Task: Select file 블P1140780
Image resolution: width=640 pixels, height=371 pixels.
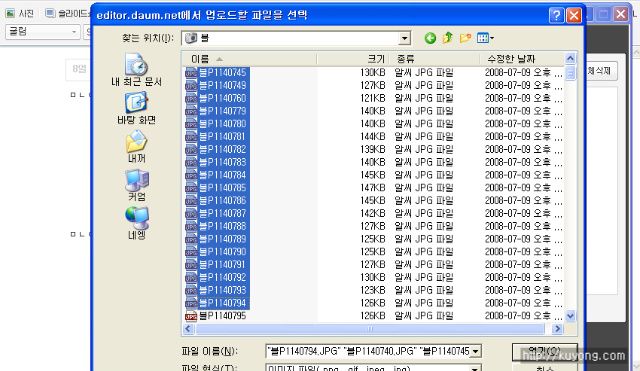Action: point(222,124)
